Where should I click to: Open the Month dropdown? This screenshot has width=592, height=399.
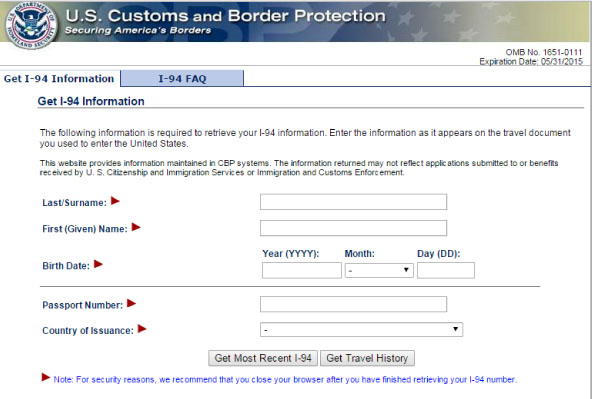click(379, 270)
